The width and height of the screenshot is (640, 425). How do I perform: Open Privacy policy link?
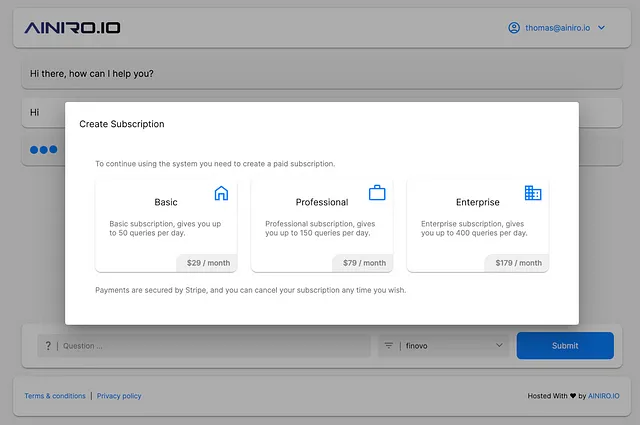click(x=119, y=396)
